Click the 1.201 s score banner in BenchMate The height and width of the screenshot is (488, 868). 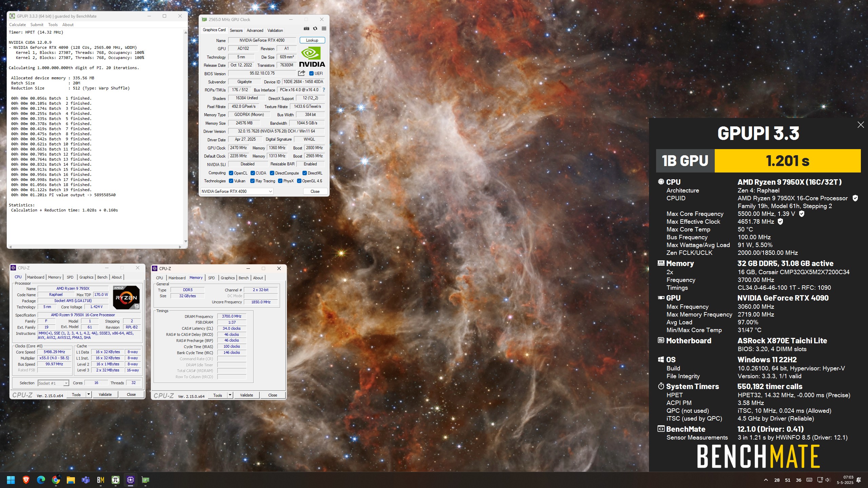pos(787,161)
